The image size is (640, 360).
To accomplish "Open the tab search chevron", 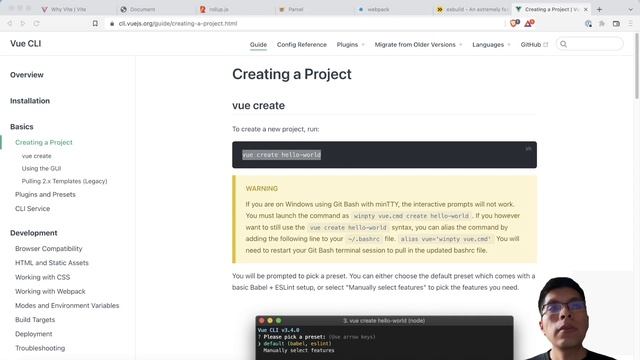I will click(x=630, y=10).
